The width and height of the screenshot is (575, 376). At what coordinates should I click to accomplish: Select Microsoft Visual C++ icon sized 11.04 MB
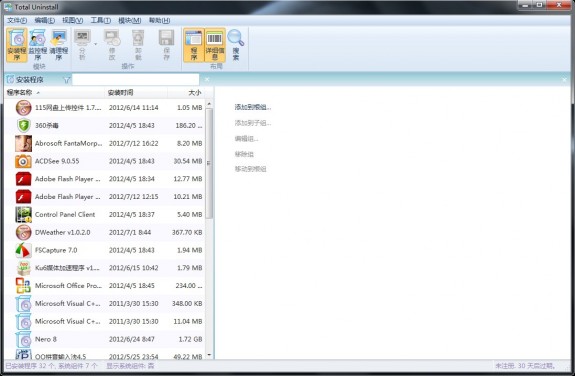click(23, 322)
